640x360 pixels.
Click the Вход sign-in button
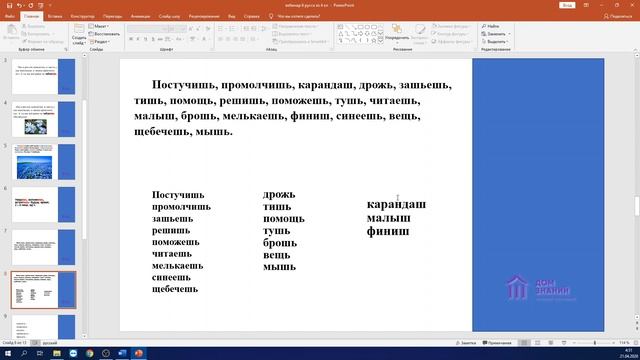click(x=567, y=5)
